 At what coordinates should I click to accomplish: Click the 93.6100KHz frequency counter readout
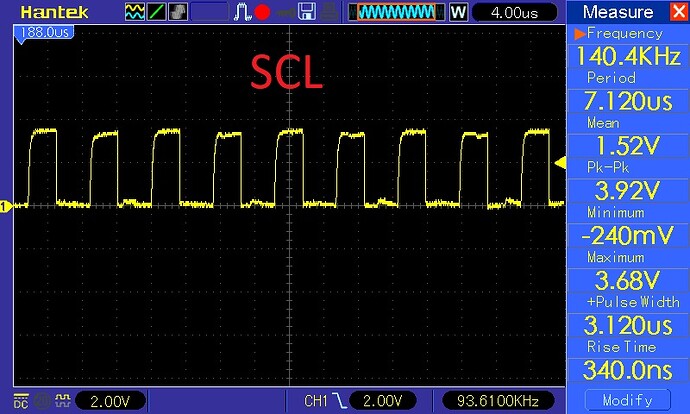[x=498, y=401]
